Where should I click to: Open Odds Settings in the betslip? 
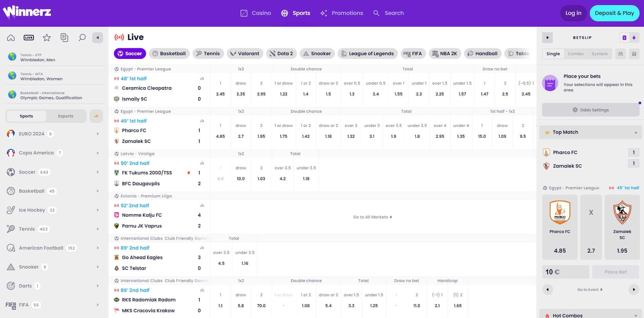(x=590, y=110)
